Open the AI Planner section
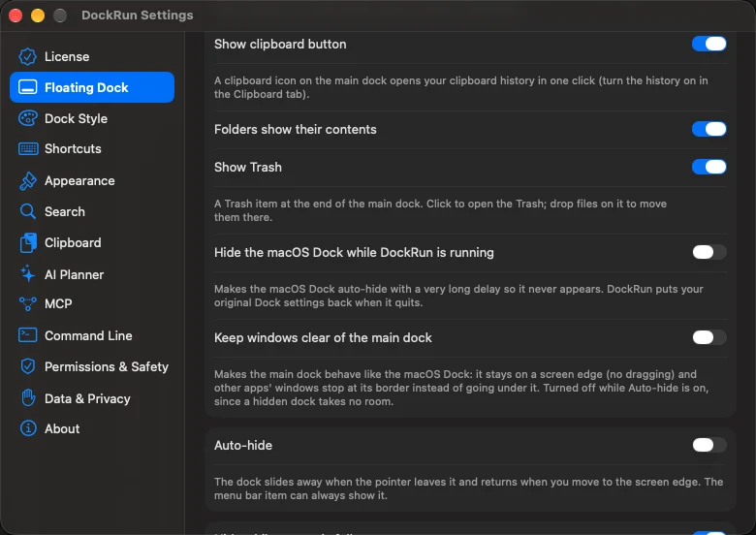Image resolution: width=756 pixels, height=535 pixels. [x=92, y=274]
